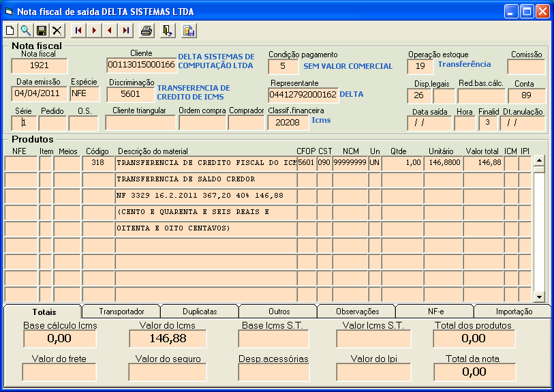Click the exit door icon
This screenshot has height=392, width=554.
(x=168, y=31)
